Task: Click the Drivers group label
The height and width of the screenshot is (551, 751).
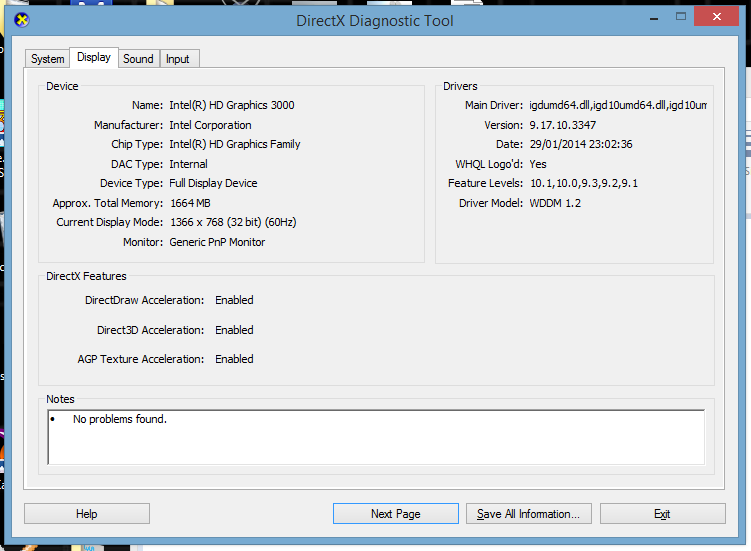Action: [x=460, y=86]
